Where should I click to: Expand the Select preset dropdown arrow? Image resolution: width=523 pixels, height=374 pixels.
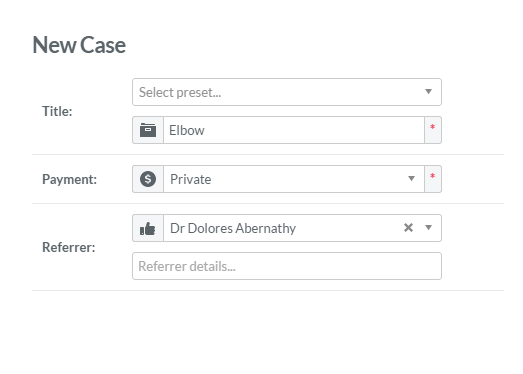pyautogui.click(x=429, y=91)
